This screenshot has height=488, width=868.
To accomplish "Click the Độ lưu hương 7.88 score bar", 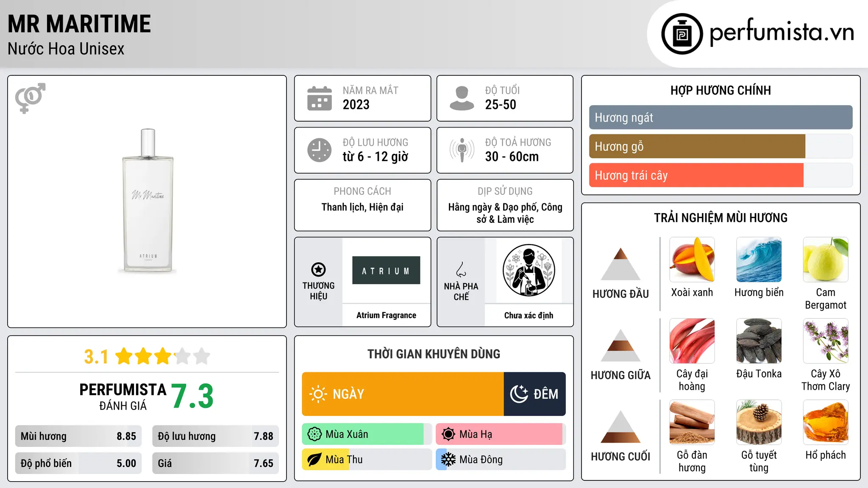I will (215, 436).
